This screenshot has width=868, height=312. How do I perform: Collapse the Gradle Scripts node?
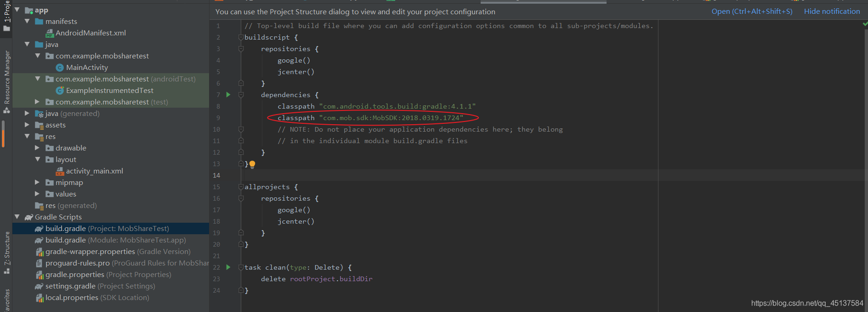17,217
